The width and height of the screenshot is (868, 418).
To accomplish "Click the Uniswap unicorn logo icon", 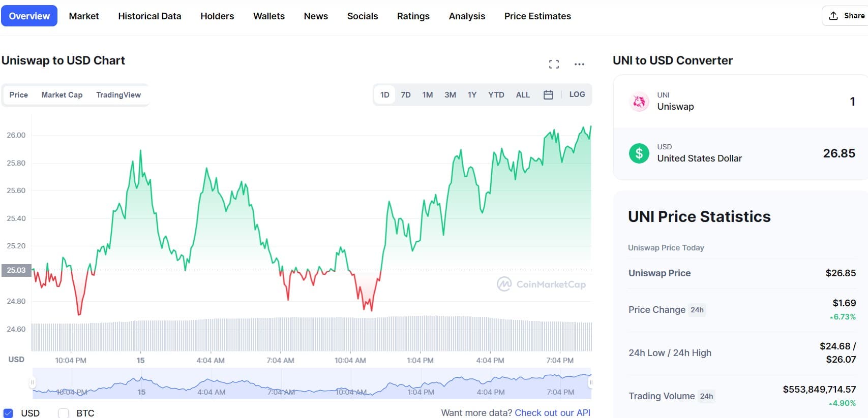I will [639, 102].
